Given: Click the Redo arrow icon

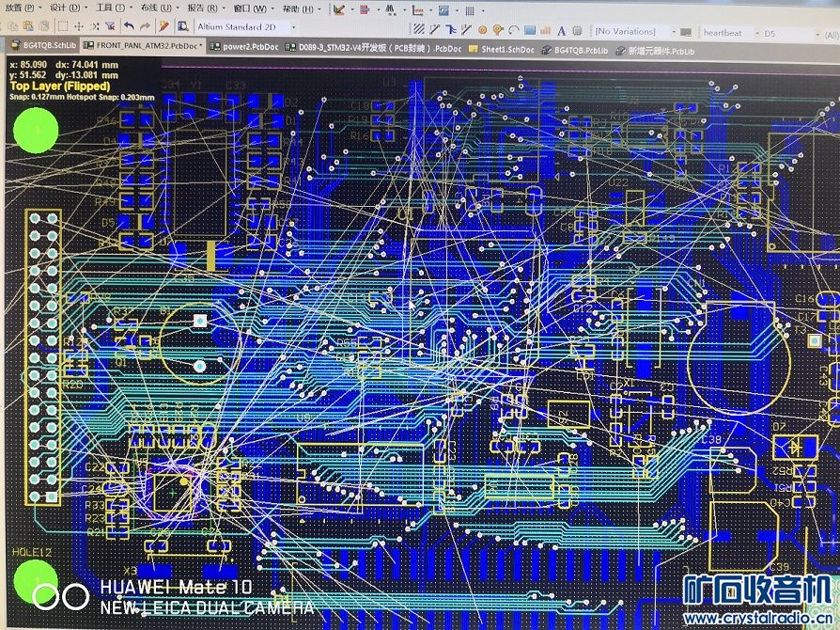Looking at the screenshot, I should pyautogui.click(x=146, y=25).
